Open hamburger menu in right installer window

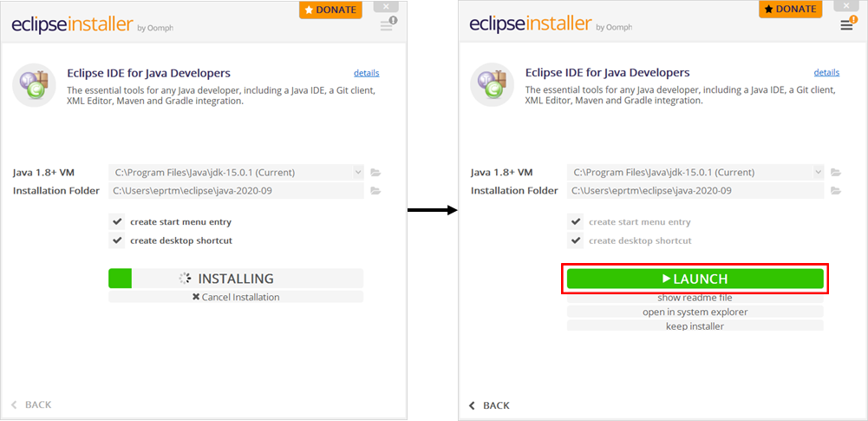coord(847,24)
